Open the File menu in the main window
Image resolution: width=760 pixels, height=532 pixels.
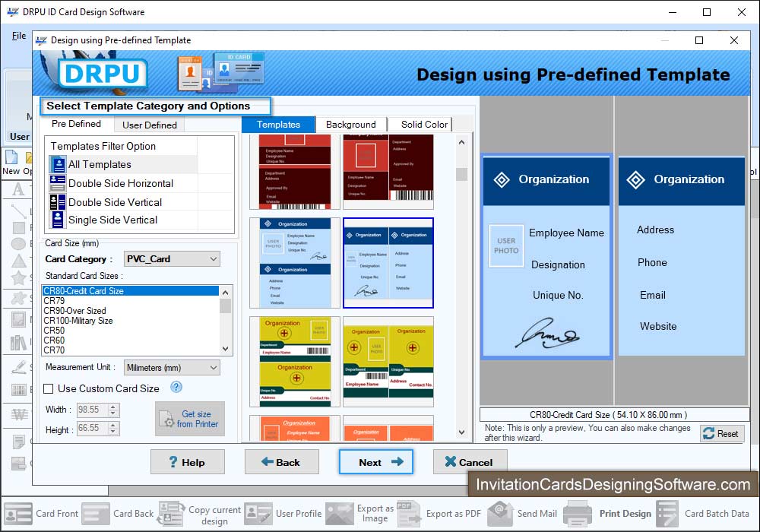point(19,36)
